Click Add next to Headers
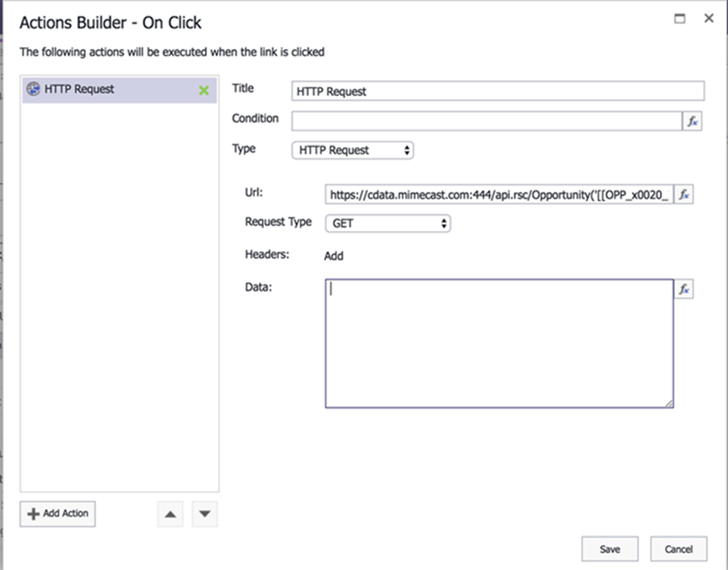Image resolution: width=728 pixels, height=570 pixels. tap(333, 256)
